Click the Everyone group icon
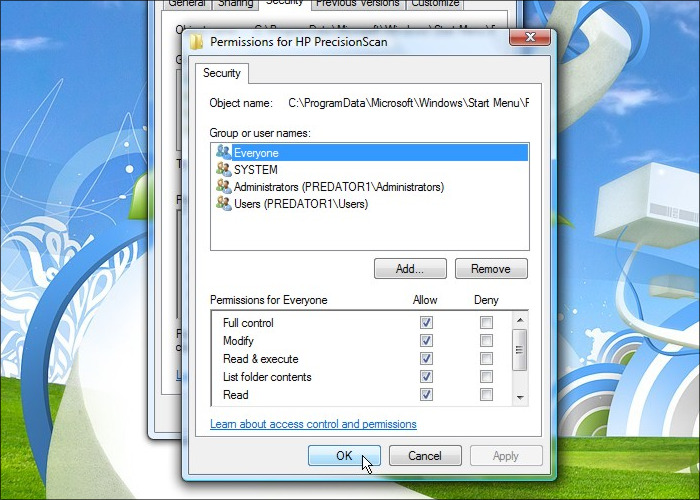Screen dimensions: 700x500 coord(223,153)
